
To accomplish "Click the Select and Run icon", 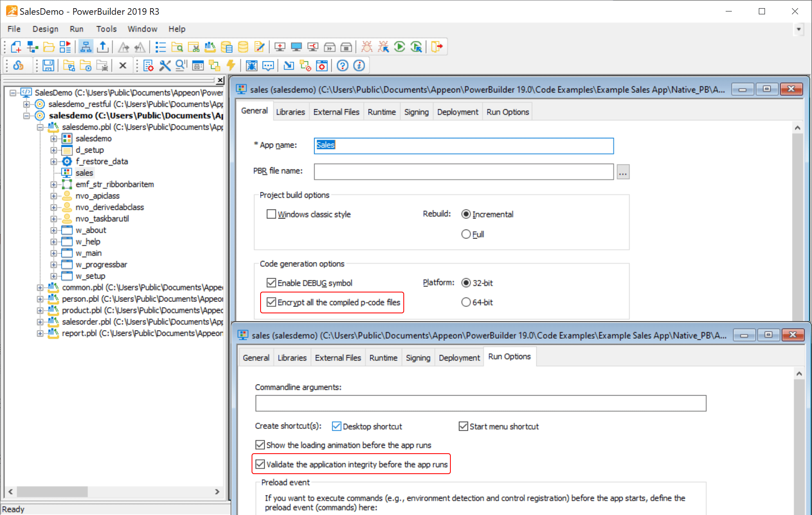I will pyautogui.click(x=416, y=47).
